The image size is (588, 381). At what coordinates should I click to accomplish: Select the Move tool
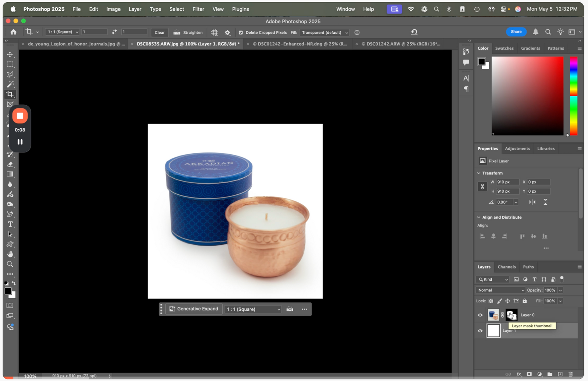(10, 54)
